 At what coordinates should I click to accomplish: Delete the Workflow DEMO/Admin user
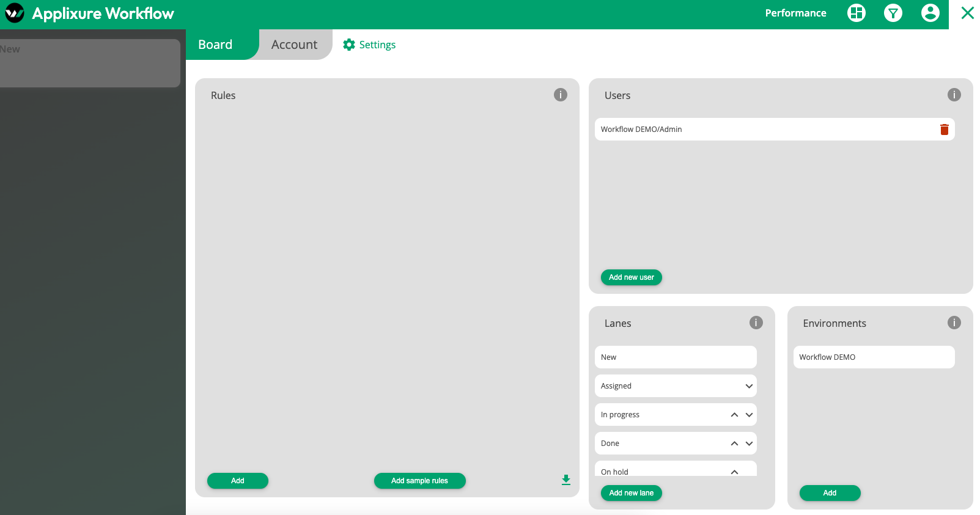coord(945,130)
